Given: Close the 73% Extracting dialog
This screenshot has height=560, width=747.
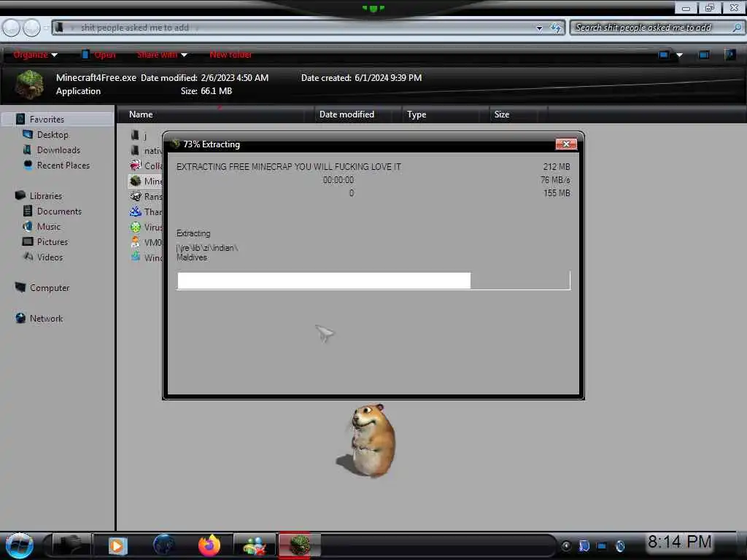Looking at the screenshot, I should (x=566, y=144).
